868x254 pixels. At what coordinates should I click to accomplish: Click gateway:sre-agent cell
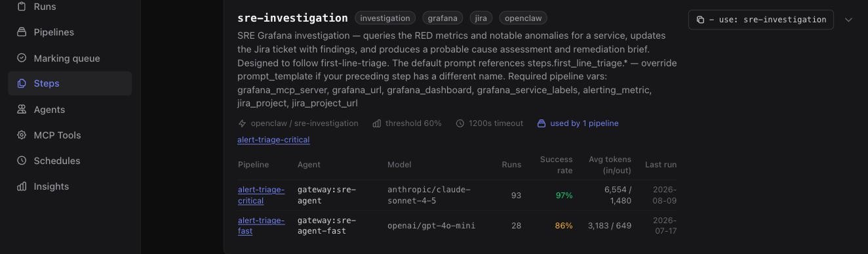[x=326, y=195]
